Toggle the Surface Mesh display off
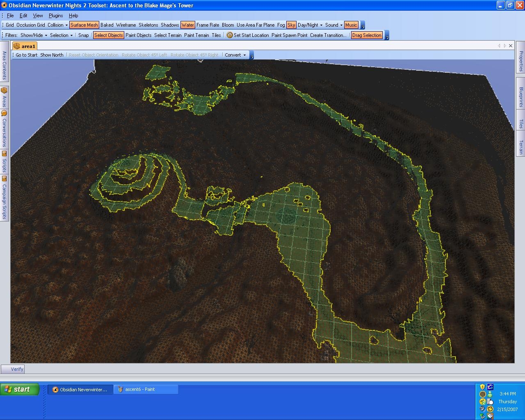The height and width of the screenshot is (420, 525). 84,25
